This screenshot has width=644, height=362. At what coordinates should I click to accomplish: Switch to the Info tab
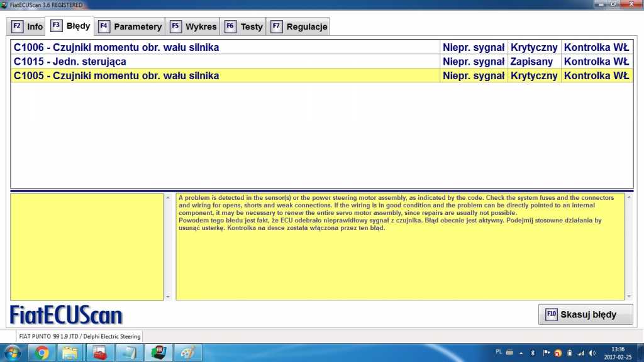click(x=28, y=26)
